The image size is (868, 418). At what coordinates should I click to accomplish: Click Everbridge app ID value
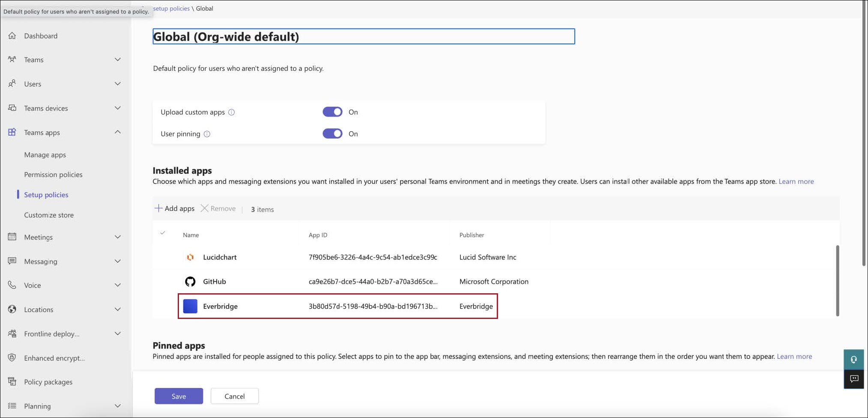pyautogui.click(x=373, y=306)
